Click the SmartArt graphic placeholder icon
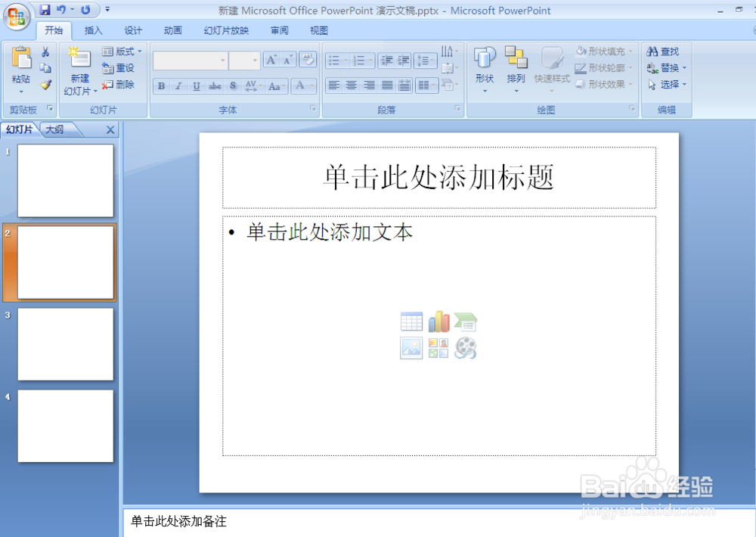 466,321
